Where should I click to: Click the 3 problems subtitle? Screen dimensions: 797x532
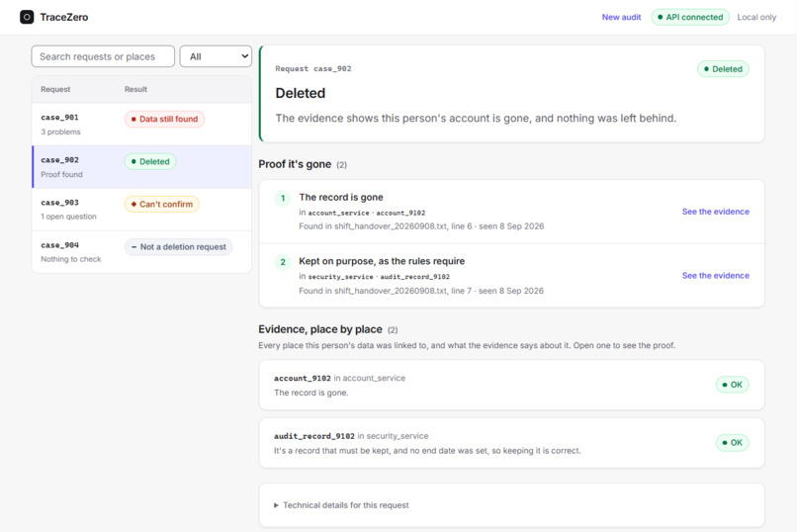click(x=60, y=133)
